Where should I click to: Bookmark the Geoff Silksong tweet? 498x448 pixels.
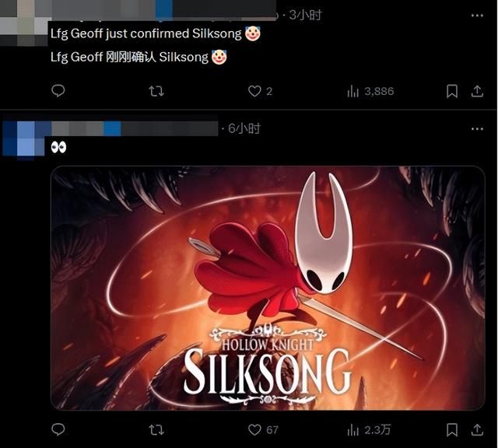point(452,92)
